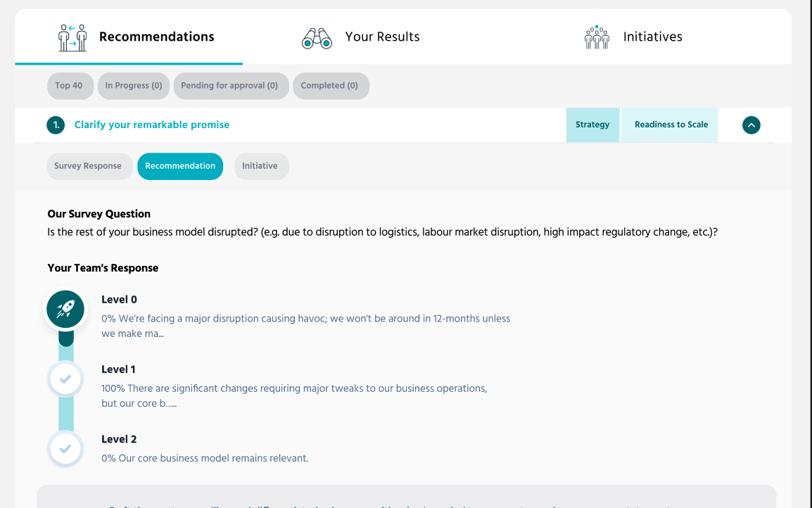The width and height of the screenshot is (812, 508).
Task: Click the binoculars icon for Your Results
Action: coord(317,38)
